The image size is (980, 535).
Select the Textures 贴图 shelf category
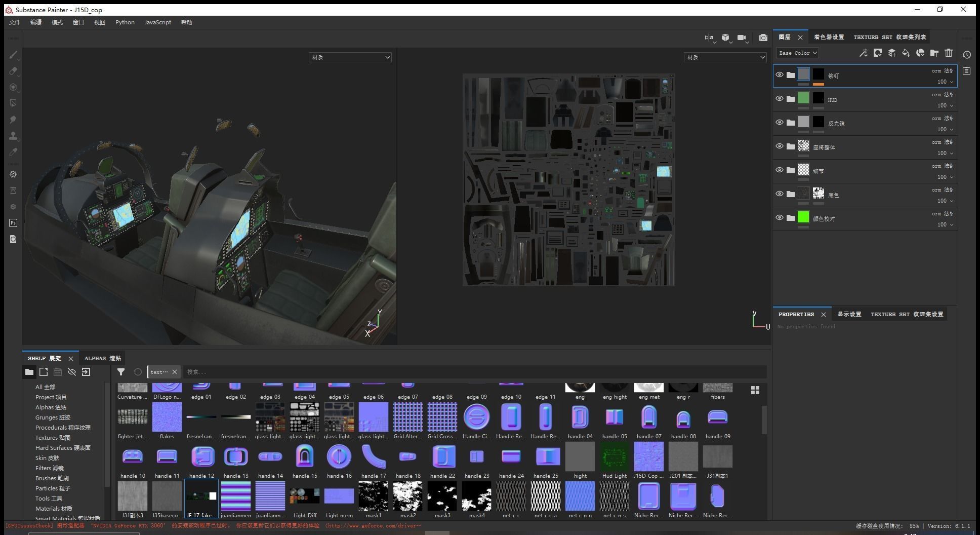pyautogui.click(x=53, y=438)
